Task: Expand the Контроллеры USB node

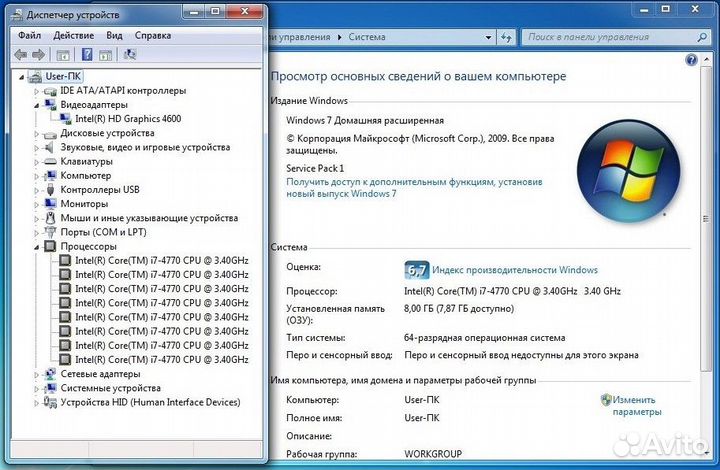Action: pyautogui.click(x=36, y=190)
